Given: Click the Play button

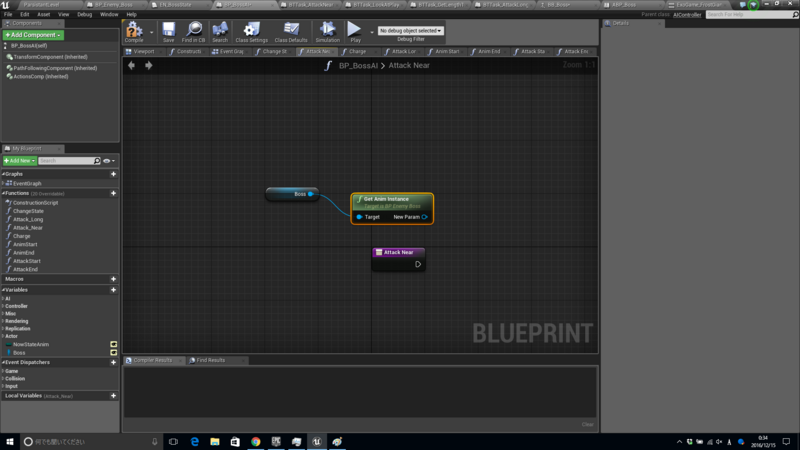Looking at the screenshot, I should tap(355, 32).
